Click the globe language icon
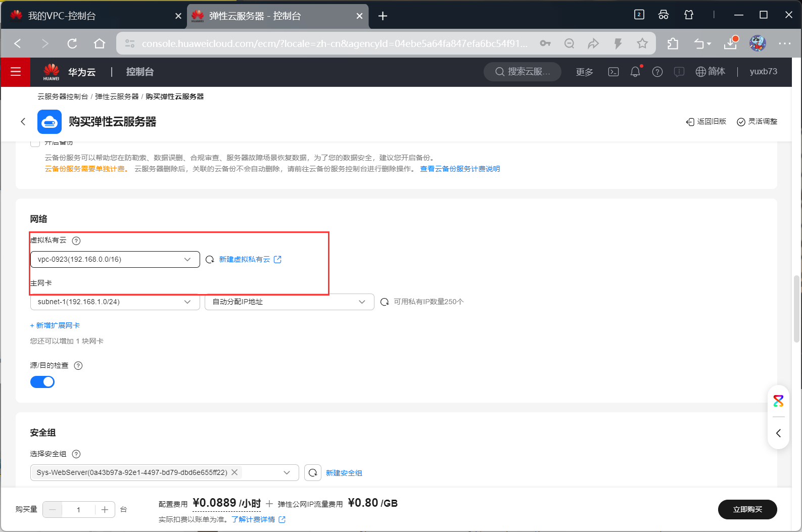The image size is (802, 532). (700, 72)
